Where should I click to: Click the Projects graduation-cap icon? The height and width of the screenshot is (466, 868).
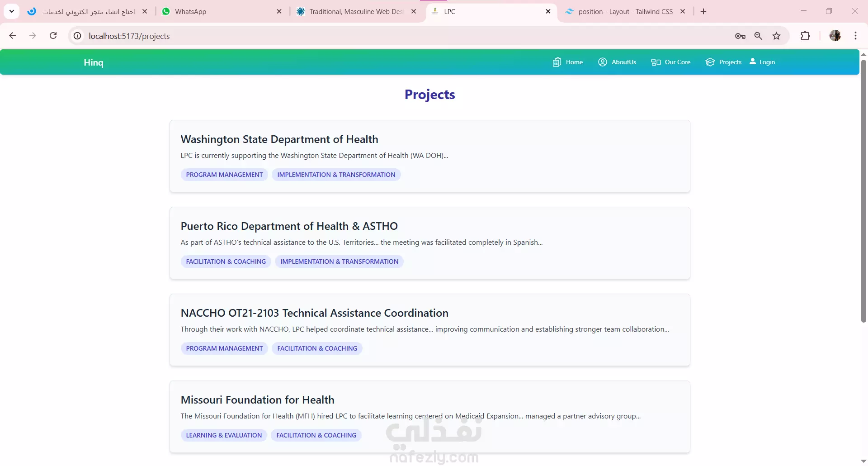(x=710, y=62)
